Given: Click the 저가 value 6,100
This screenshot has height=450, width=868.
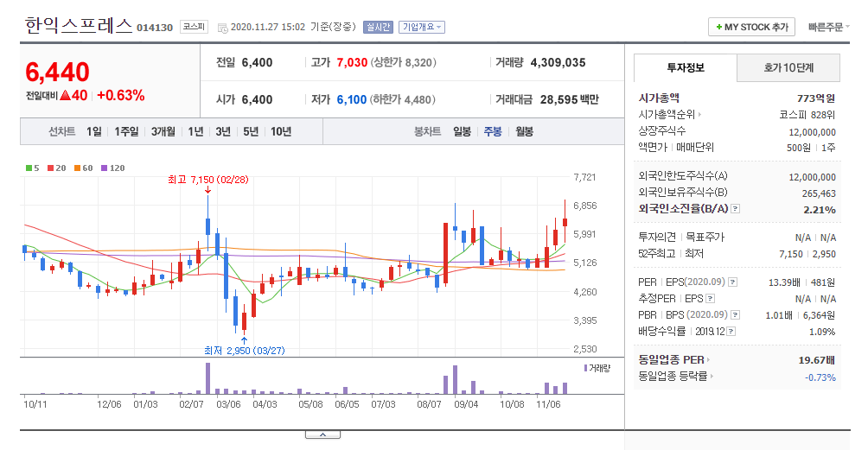Looking at the screenshot, I should (x=352, y=99).
